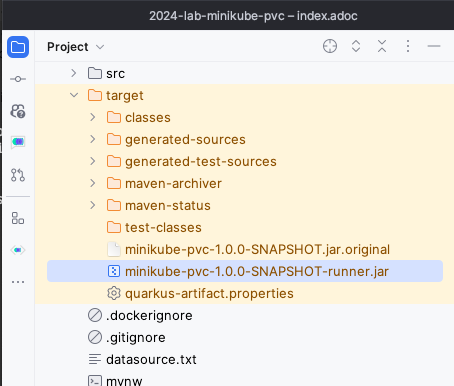
Task: Select the target folder row
Action: coord(245,95)
